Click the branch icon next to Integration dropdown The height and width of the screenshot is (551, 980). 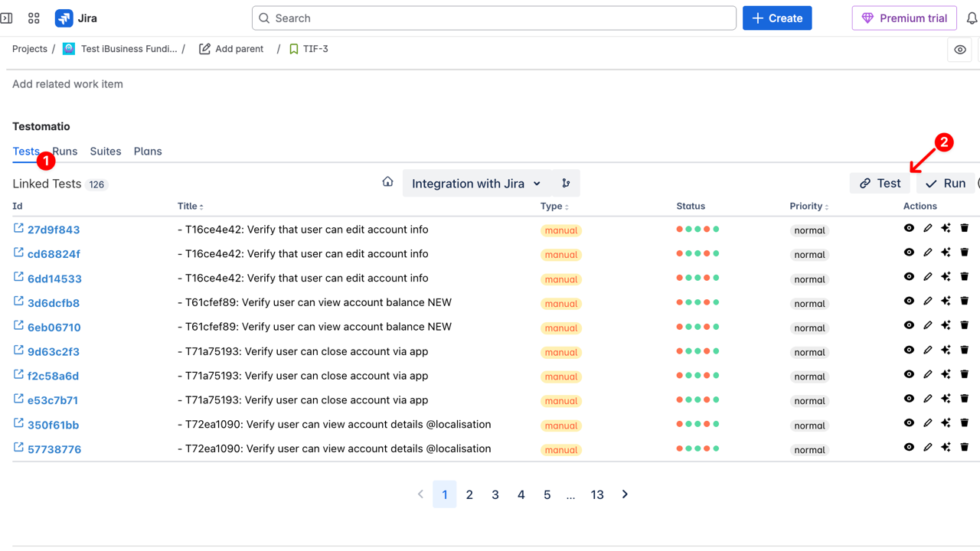(x=566, y=184)
